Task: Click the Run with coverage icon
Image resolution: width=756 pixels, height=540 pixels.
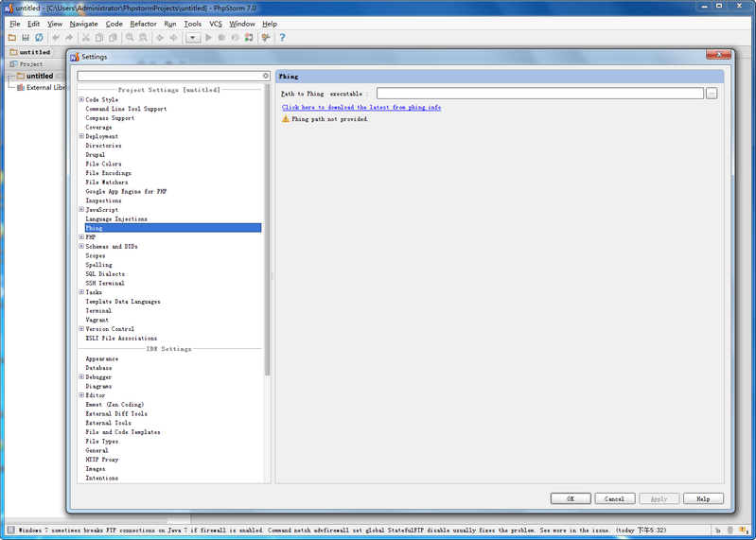Action: pos(236,38)
